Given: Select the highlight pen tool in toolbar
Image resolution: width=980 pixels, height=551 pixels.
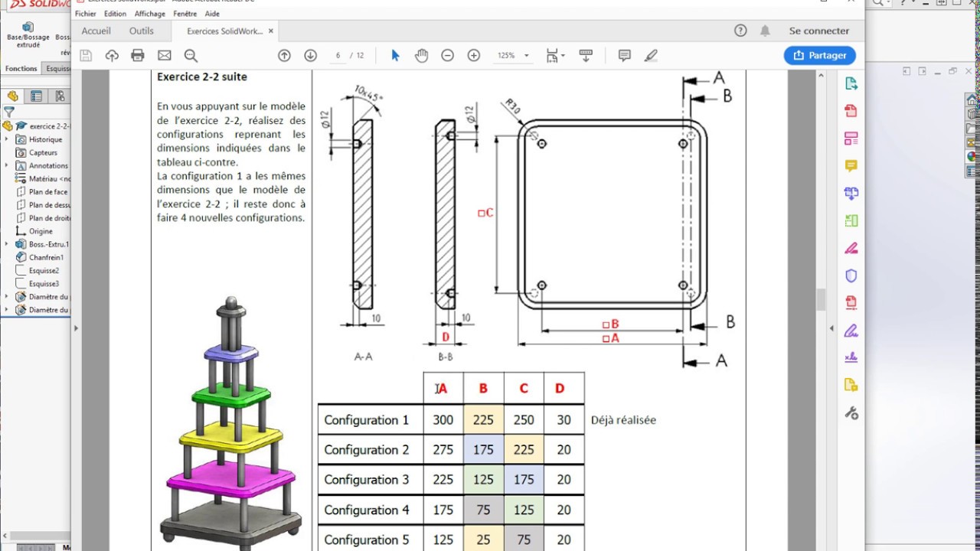Looking at the screenshot, I should pos(651,55).
